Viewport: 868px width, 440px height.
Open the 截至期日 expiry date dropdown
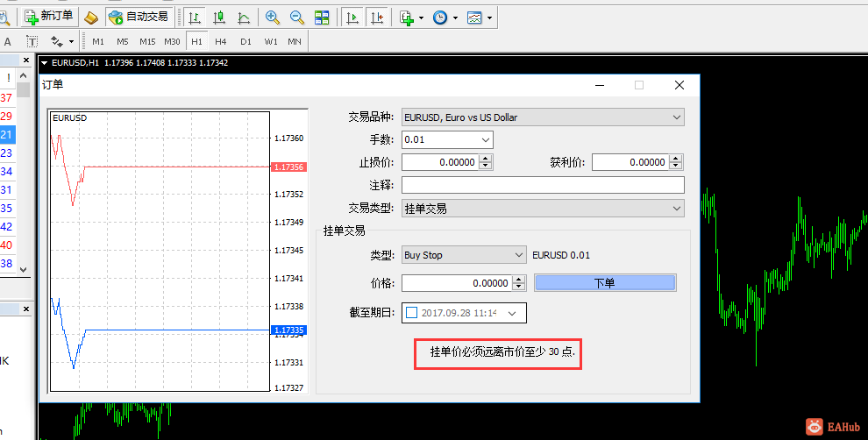[512, 313]
